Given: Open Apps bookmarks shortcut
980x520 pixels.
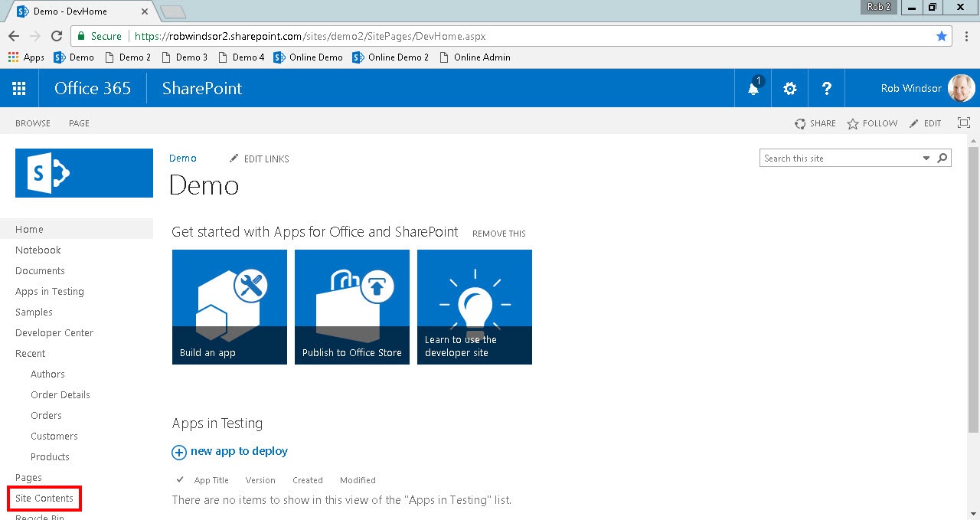Looking at the screenshot, I should [x=26, y=57].
